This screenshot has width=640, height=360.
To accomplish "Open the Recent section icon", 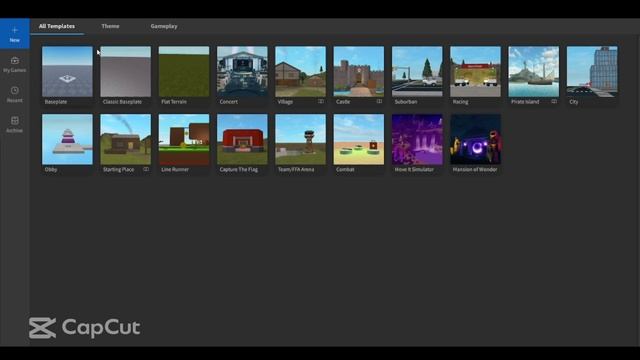I will pyautogui.click(x=15, y=90).
